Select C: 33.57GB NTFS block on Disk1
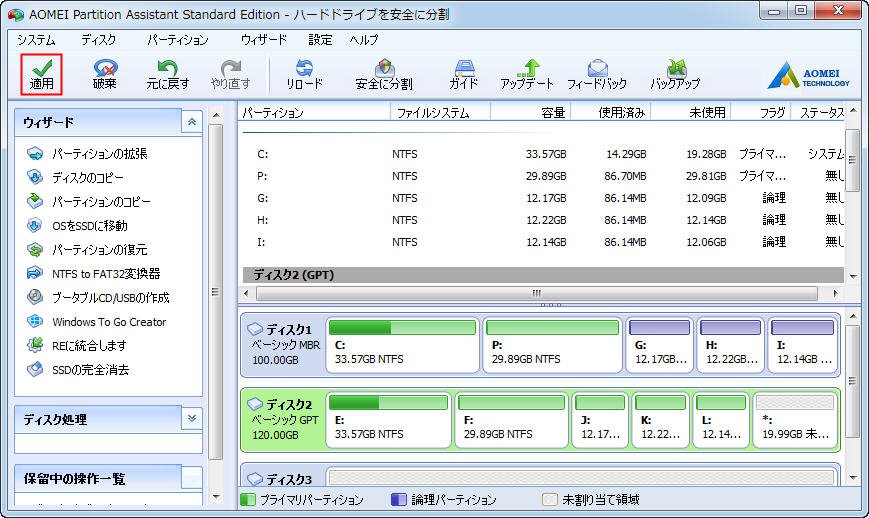869x518 pixels. [402, 345]
